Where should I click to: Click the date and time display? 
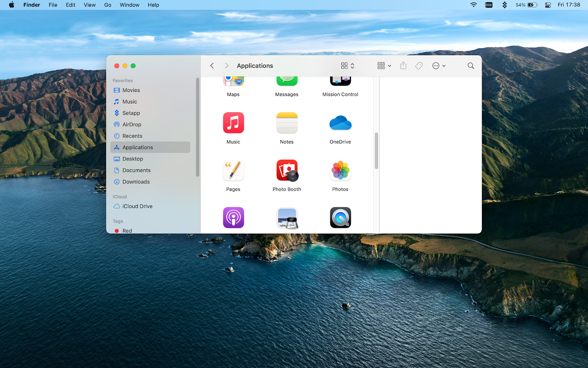point(569,5)
